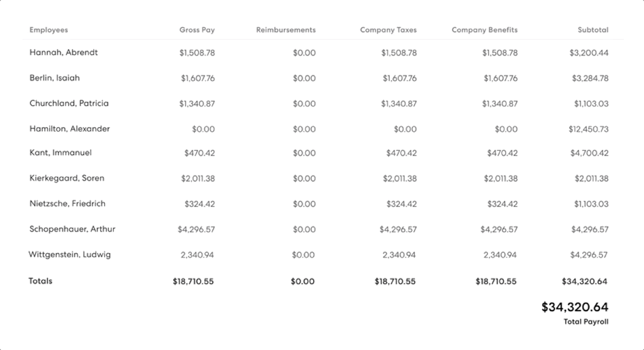Click the Subtotal column header
The width and height of the screenshot is (644, 350).
593,30
